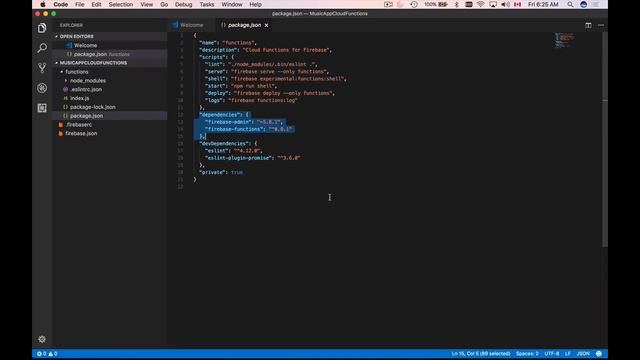The image size is (640, 360).
Task: Click the "devDependencies" line in editor
Action: click(228, 144)
